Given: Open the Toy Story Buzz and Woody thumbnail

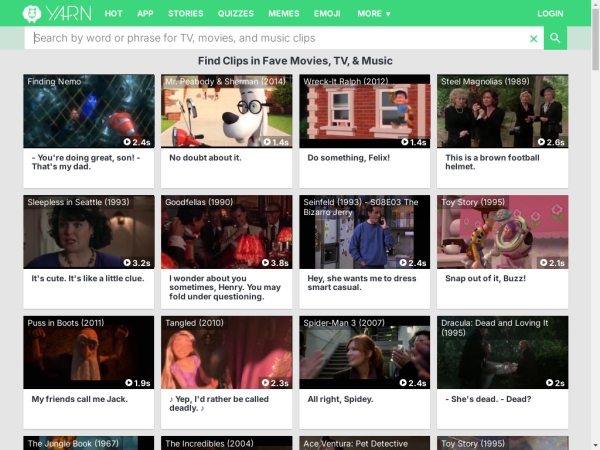Looking at the screenshot, I should [x=502, y=232].
